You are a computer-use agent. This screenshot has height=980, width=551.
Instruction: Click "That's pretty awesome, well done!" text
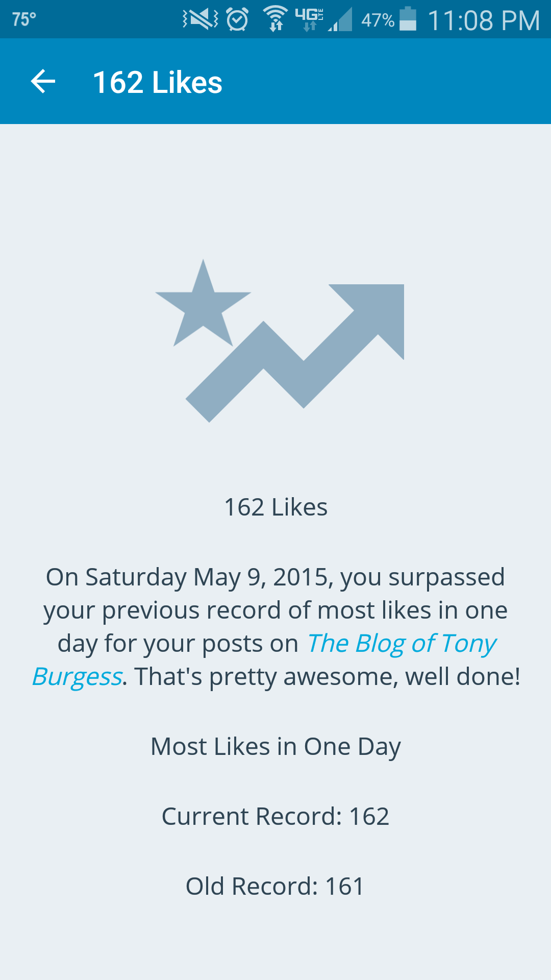tap(328, 677)
